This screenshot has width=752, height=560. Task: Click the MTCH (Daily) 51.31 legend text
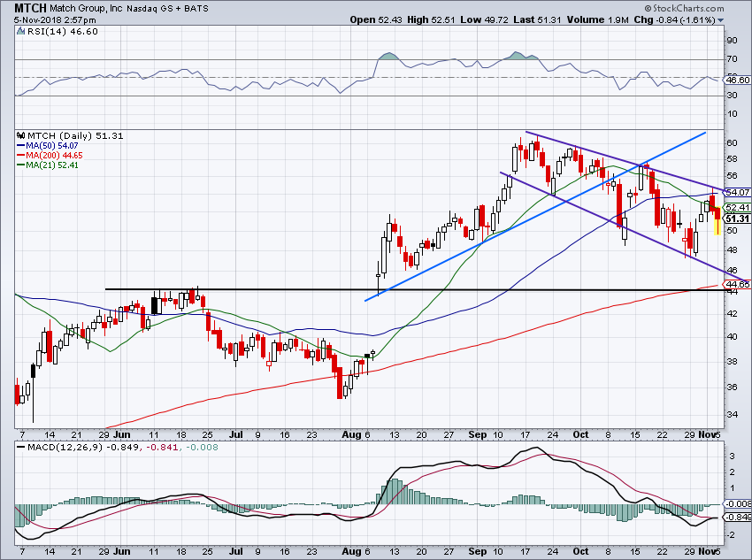click(75, 135)
